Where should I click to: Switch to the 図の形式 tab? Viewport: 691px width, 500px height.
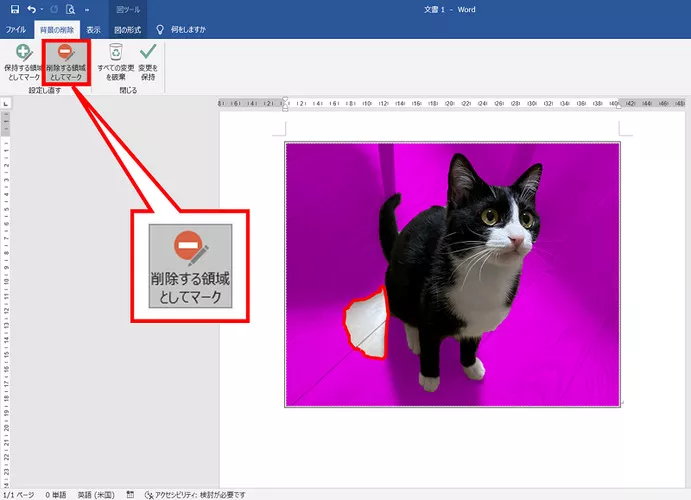point(126,30)
